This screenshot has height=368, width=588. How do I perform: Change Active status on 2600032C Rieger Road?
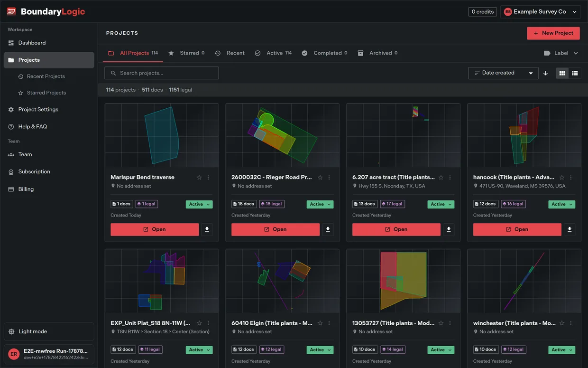(320, 204)
